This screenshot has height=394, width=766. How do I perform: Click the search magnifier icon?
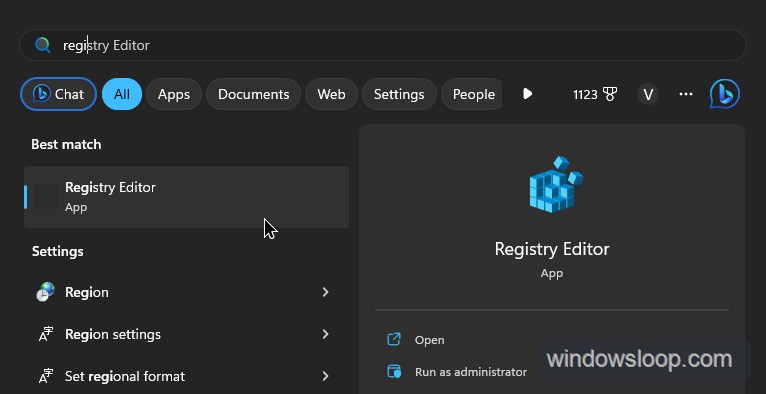[x=43, y=45]
